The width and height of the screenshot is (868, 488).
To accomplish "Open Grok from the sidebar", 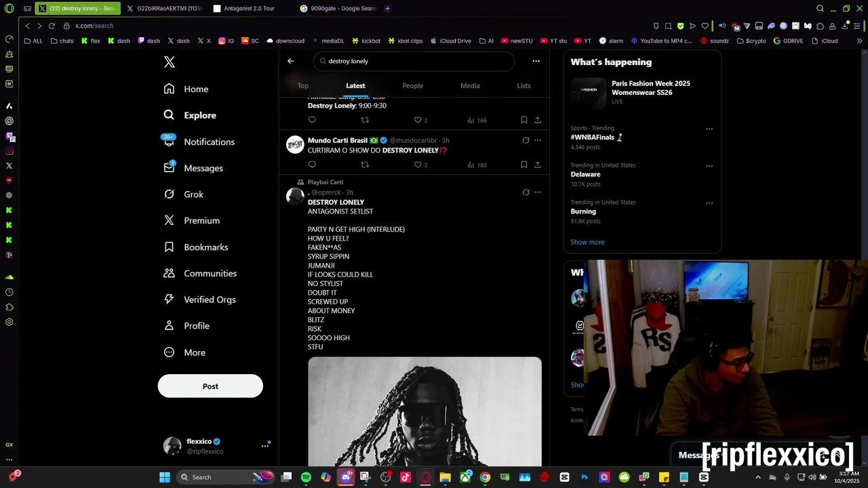I will (183, 195).
